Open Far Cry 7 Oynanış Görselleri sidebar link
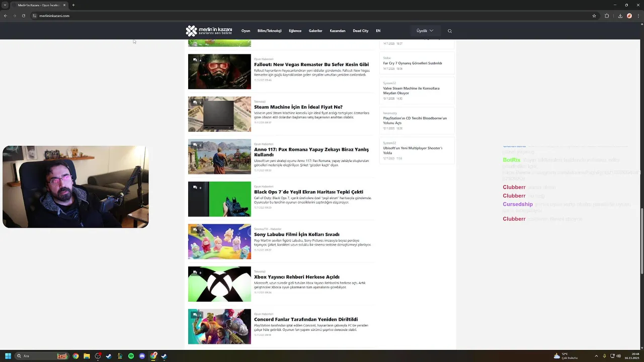The height and width of the screenshot is (362, 644). (x=413, y=63)
